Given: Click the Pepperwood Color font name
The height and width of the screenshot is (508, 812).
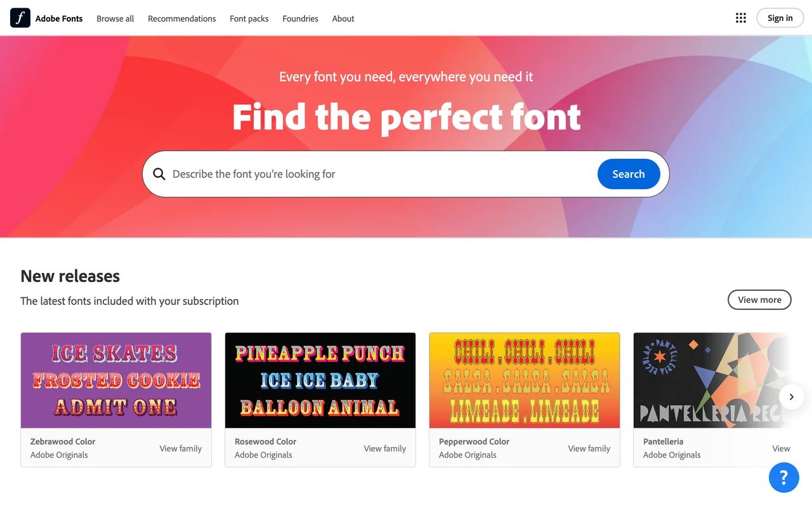Looking at the screenshot, I should (x=474, y=441).
